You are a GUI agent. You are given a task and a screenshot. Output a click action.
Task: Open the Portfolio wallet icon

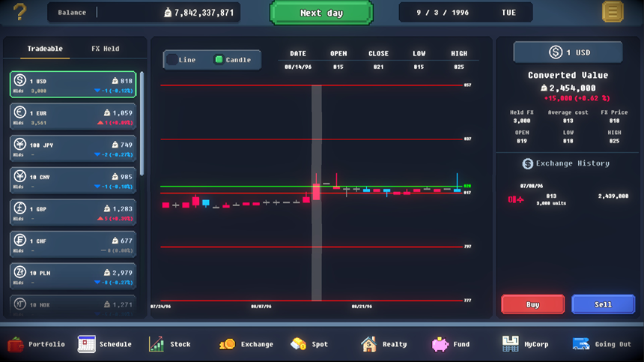(x=16, y=344)
